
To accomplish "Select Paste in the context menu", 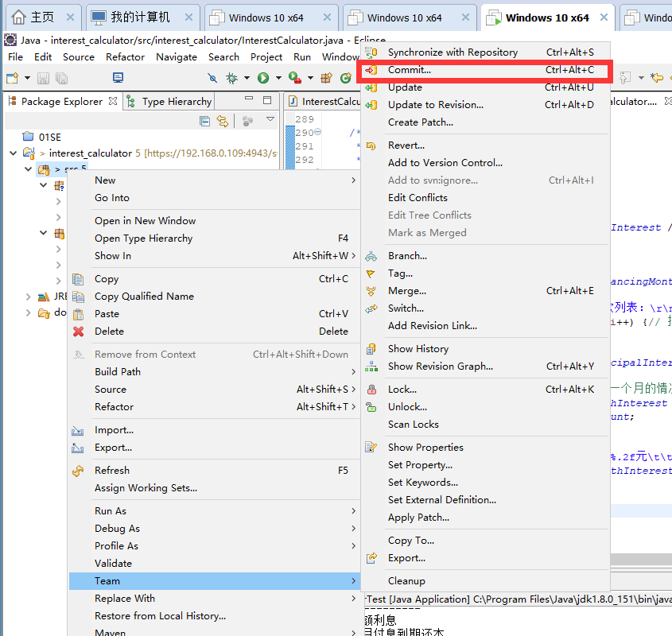I will 214,314.
